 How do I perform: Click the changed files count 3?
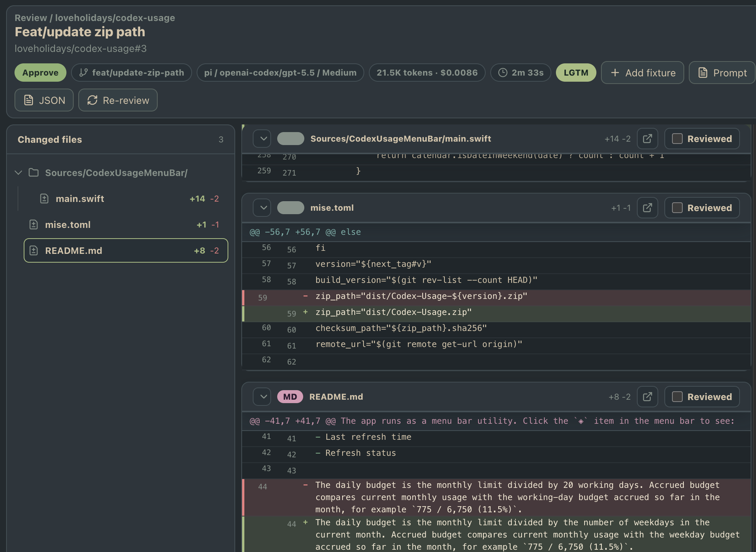point(221,139)
